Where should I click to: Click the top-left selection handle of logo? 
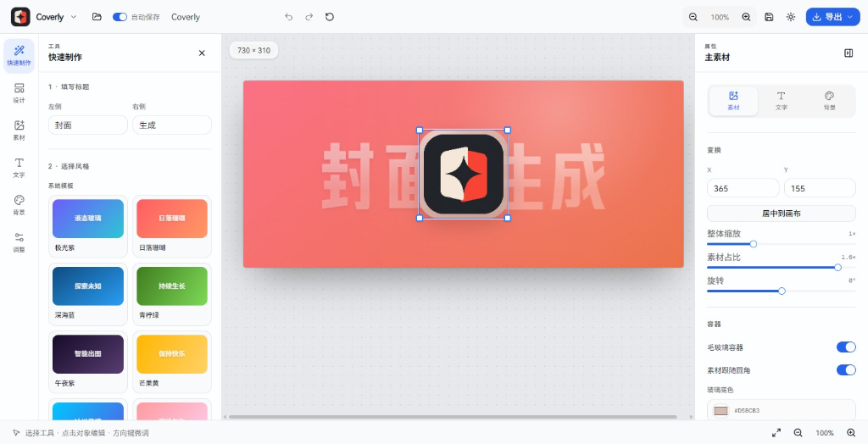pos(420,130)
